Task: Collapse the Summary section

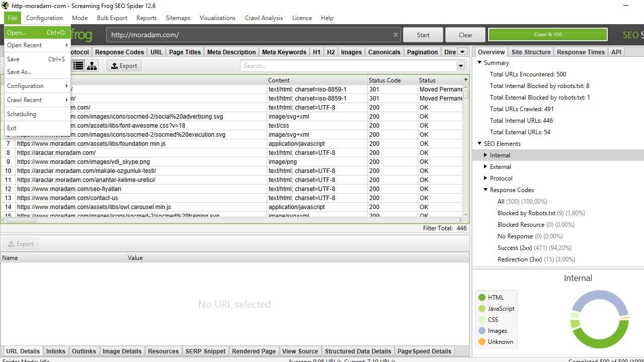Action: [479, 63]
